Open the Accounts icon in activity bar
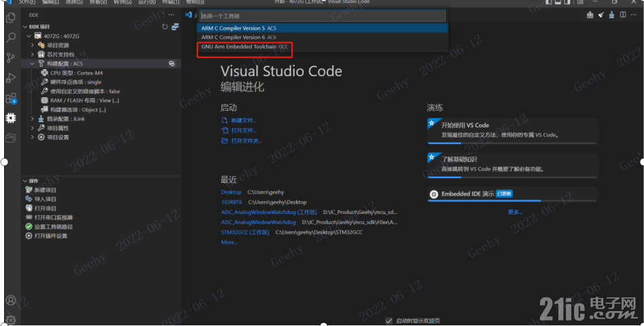This screenshot has width=644, height=326. click(11, 300)
